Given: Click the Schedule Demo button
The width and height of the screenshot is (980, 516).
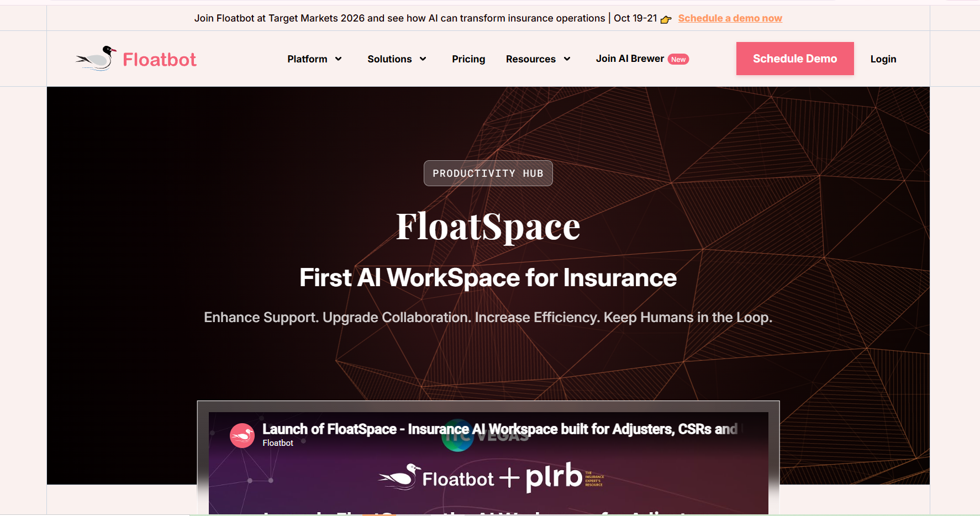Looking at the screenshot, I should point(795,59).
